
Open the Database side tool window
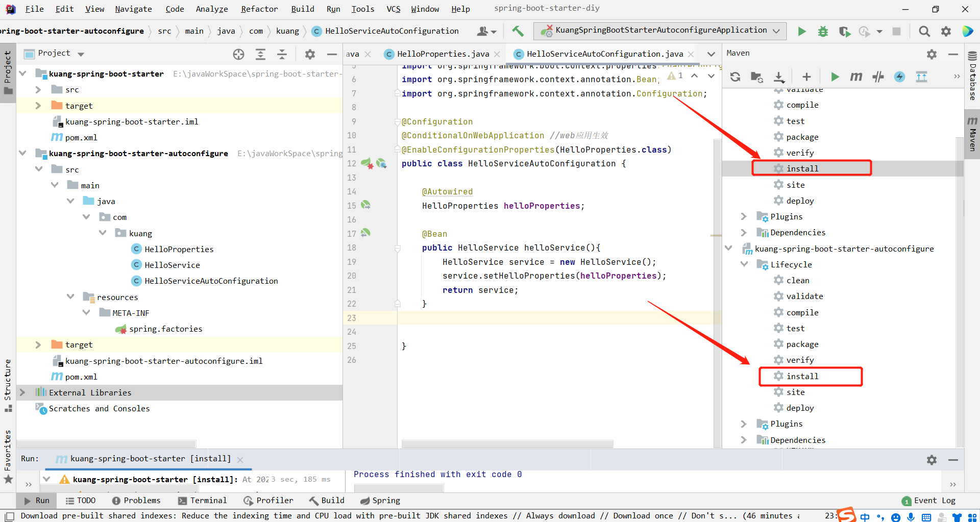point(972,76)
